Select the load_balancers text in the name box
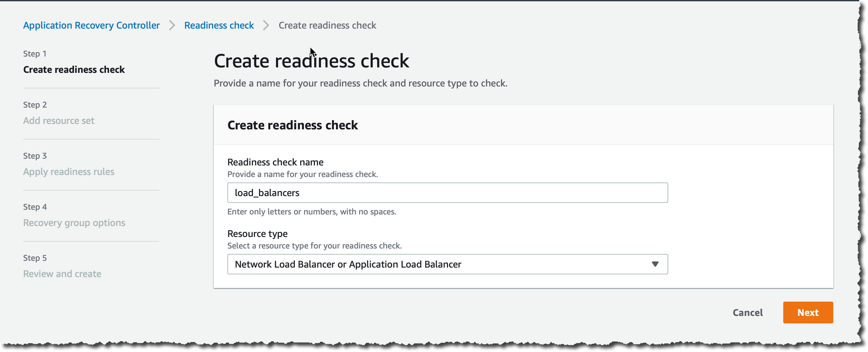 267,192
